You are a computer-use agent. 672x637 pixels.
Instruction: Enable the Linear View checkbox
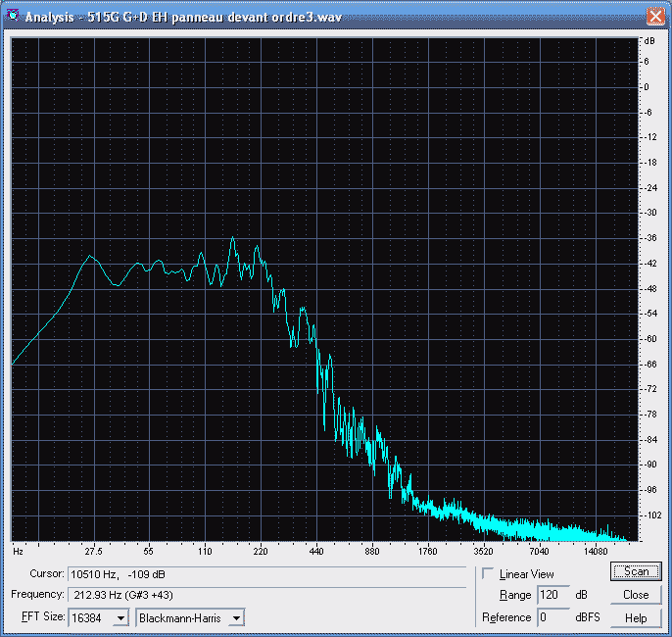click(488, 573)
